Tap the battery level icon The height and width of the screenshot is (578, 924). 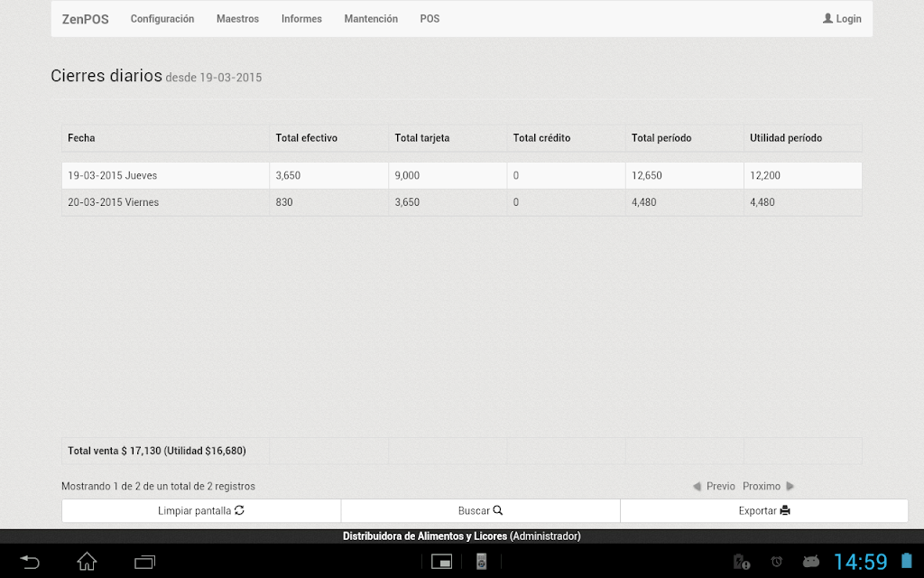click(x=906, y=561)
